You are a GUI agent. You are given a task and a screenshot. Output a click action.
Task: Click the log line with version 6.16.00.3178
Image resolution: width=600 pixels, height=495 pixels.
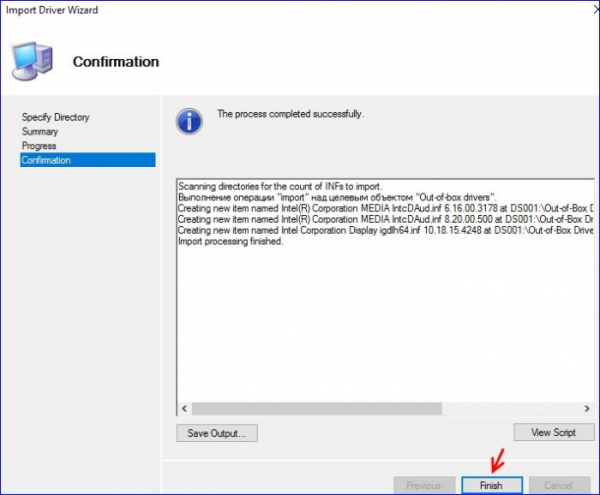[386, 208]
